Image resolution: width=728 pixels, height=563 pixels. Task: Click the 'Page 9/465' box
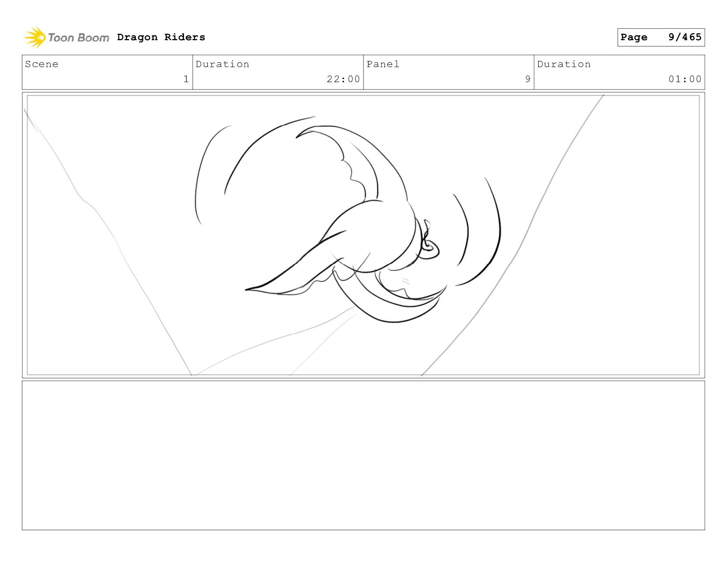pos(661,37)
